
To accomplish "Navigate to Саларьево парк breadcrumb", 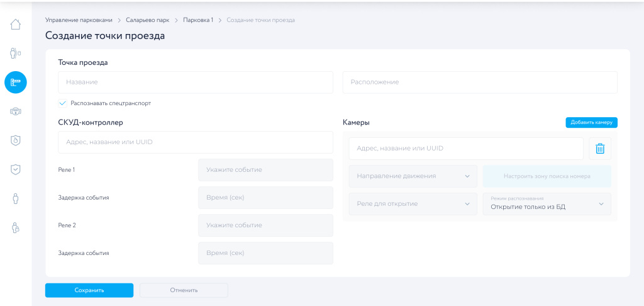I will tap(148, 20).
